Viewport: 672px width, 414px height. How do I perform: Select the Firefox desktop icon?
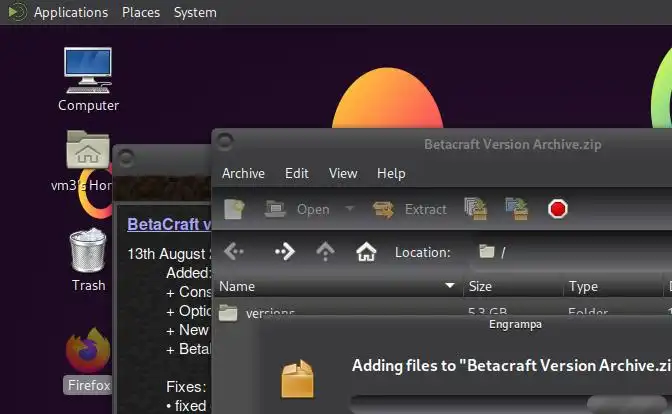88,361
